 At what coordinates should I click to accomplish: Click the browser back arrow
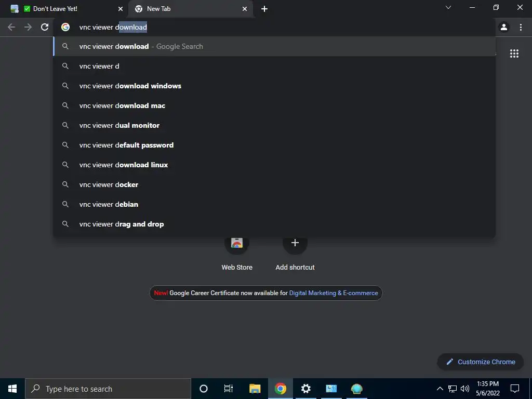pos(11,27)
